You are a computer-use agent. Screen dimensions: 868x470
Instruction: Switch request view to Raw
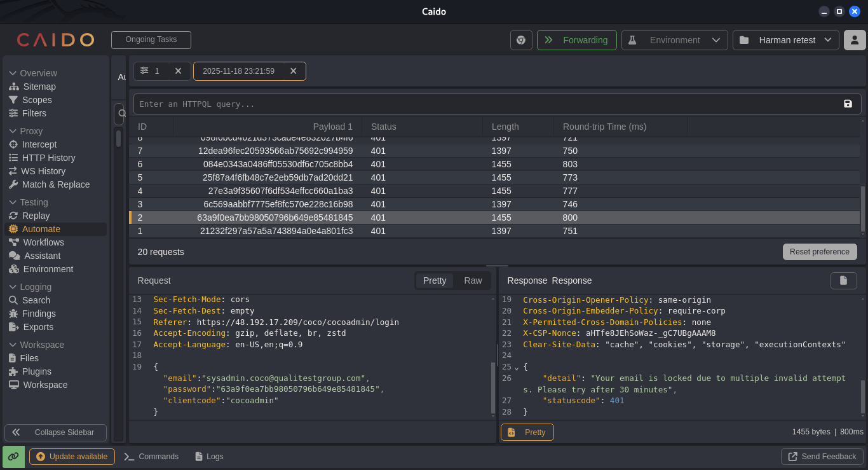473,280
